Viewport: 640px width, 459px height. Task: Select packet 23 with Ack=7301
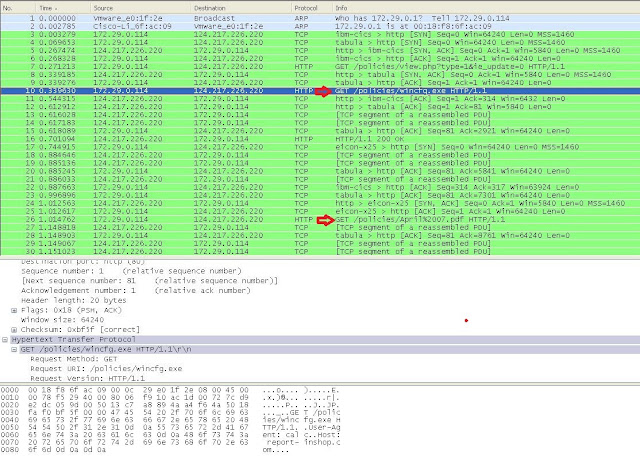(320, 195)
